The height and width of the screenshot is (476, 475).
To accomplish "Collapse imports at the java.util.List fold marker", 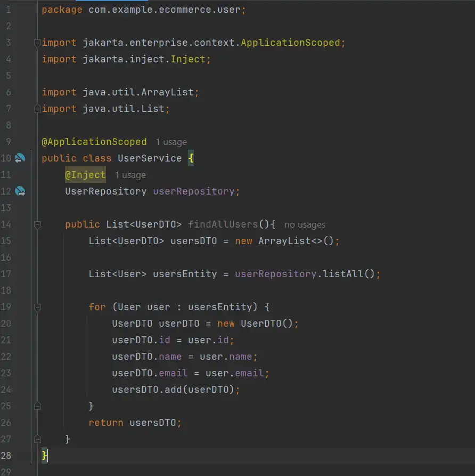I will [37, 108].
